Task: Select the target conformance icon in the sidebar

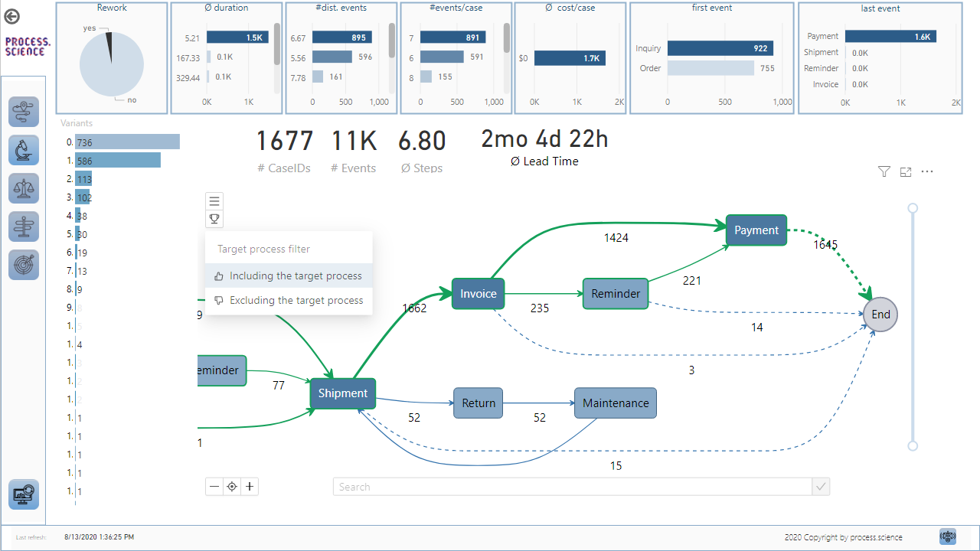Action: point(23,265)
